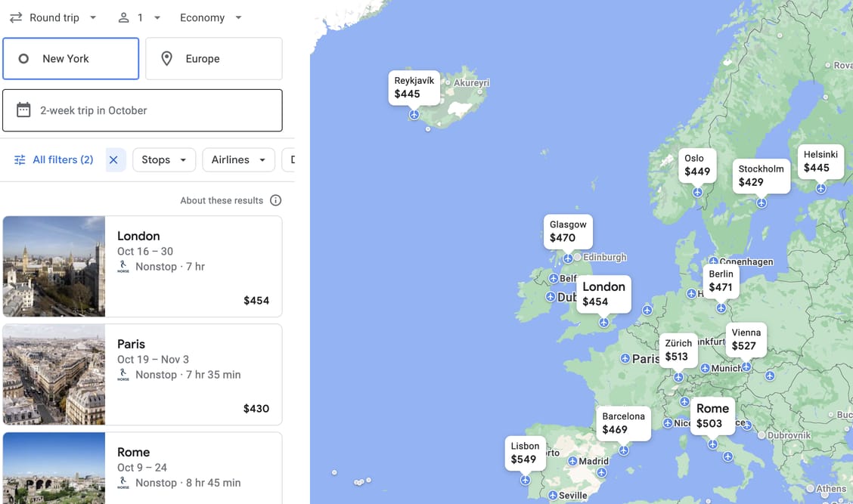
Task: Clear applied filters with the X icon
Action: point(113,159)
